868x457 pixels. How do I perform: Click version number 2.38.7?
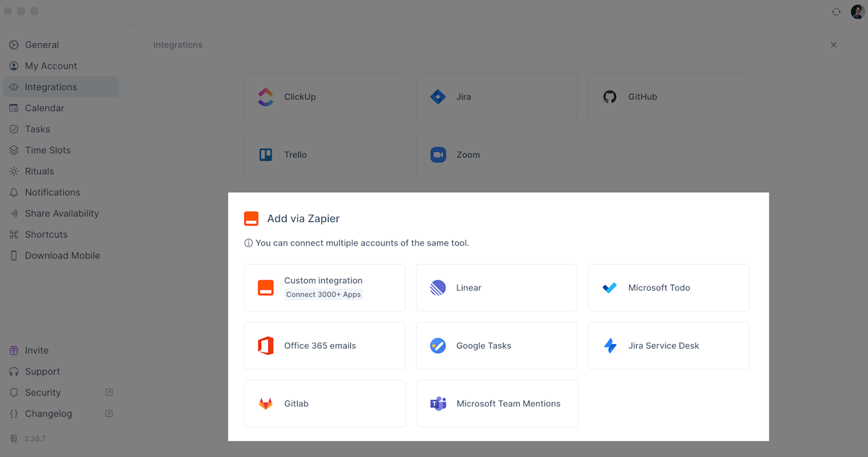point(35,438)
